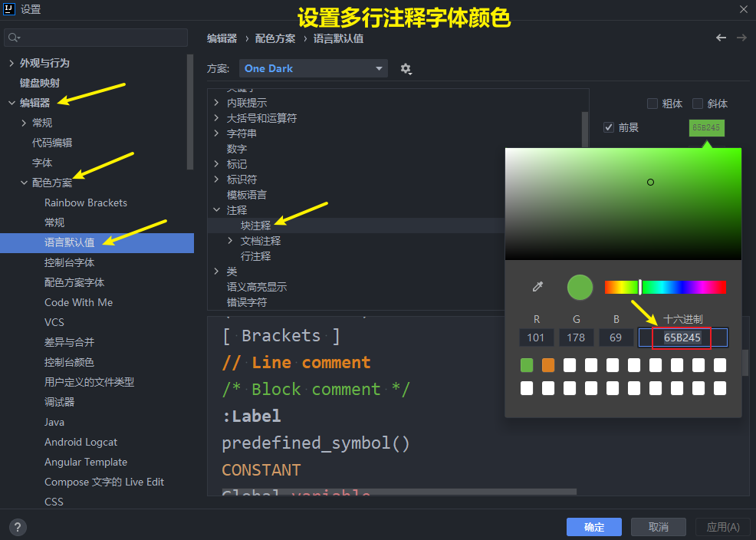Click the 取消 button

tap(658, 527)
